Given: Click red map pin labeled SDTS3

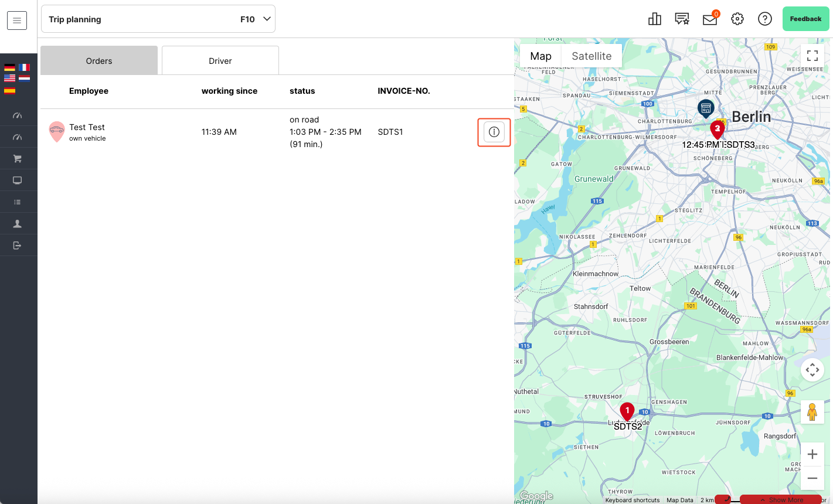Looking at the screenshot, I should [717, 130].
